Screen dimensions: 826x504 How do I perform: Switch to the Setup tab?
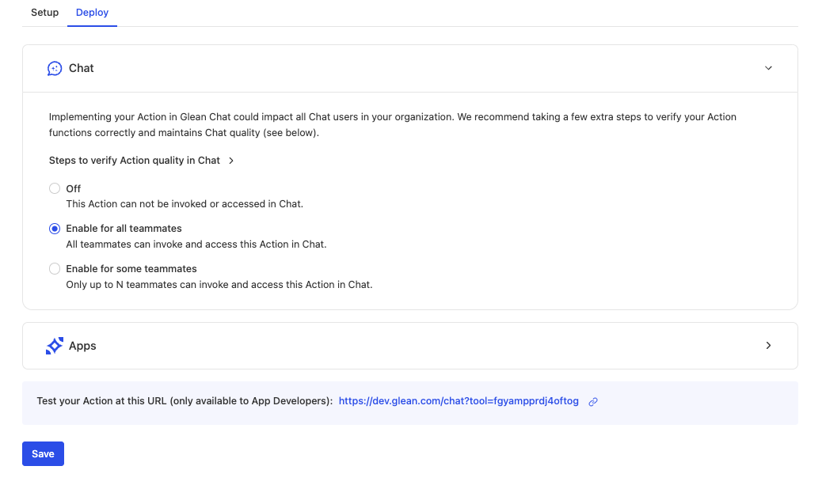44,13
